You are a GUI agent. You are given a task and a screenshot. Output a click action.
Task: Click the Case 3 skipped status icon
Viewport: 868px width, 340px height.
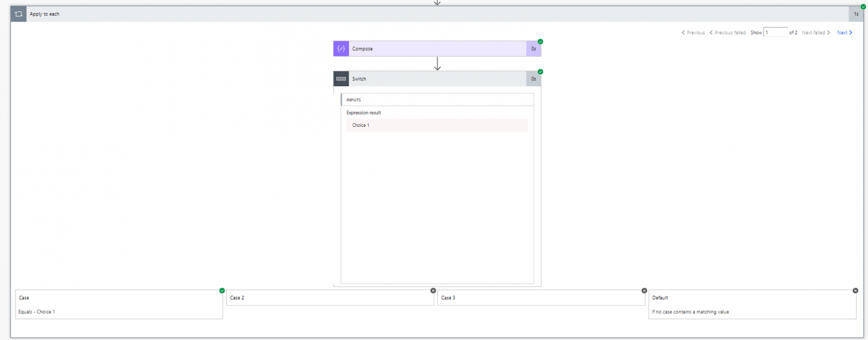click(644, 291)
